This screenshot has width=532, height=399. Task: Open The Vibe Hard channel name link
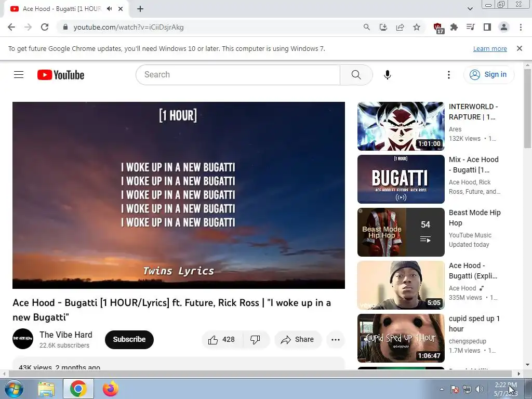tap(66, 335)
